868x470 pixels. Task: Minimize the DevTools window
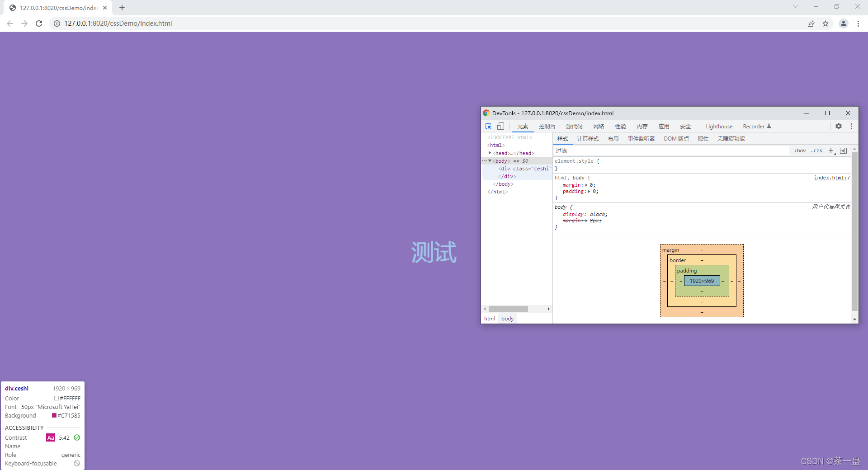pyautogui.click(x=807, y=113)
